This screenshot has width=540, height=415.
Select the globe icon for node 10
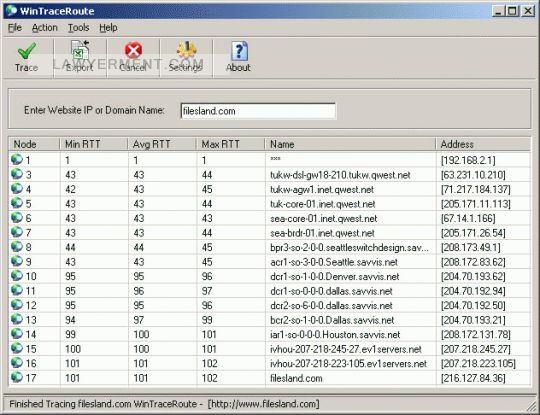tap(17, 276)
